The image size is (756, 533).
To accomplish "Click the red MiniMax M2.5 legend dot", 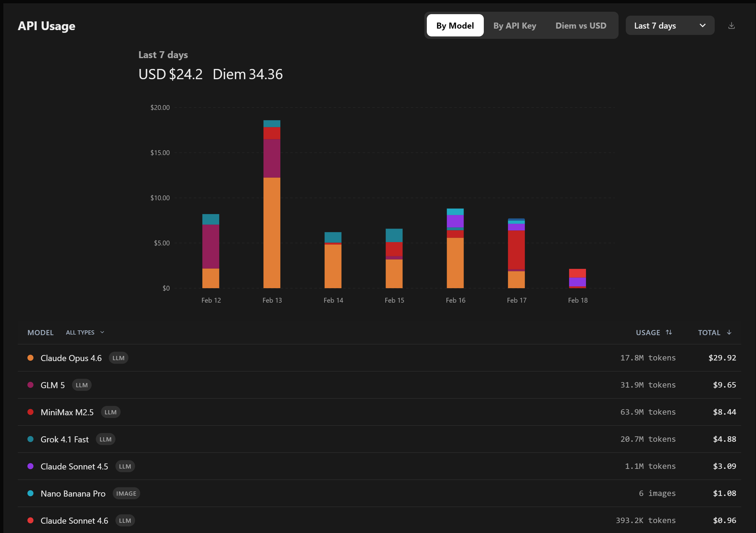I will [x=30, y=412].
